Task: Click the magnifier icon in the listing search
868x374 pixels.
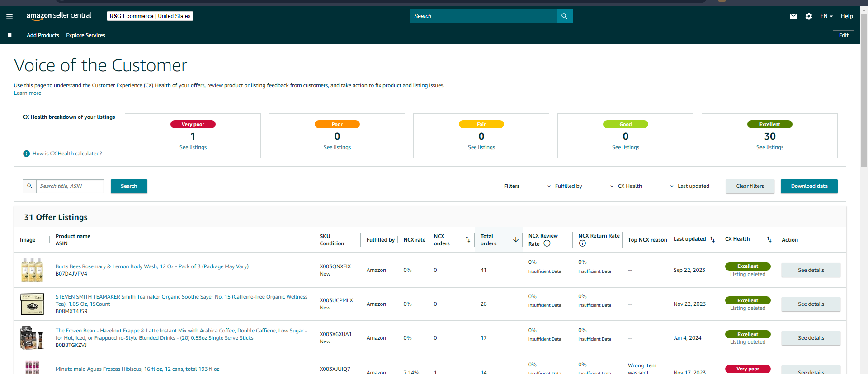Action: click(x=29, y=186)
